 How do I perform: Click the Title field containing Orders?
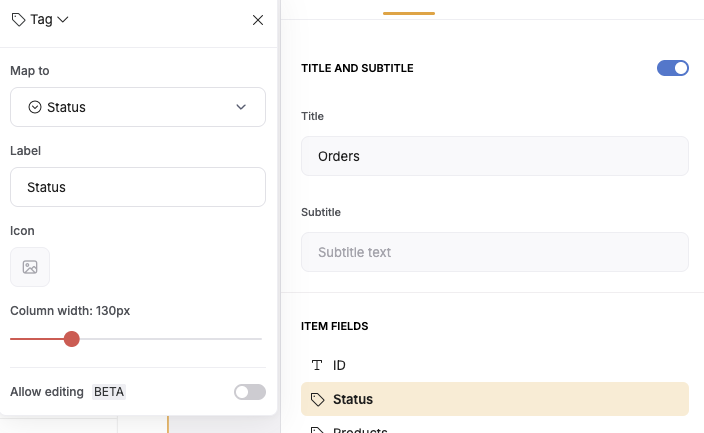coord(495,156)
